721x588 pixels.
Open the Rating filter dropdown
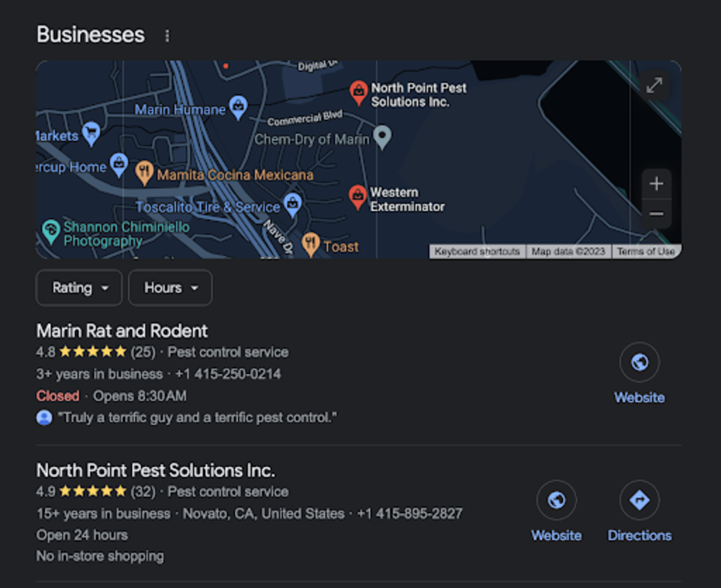(79, 288)
